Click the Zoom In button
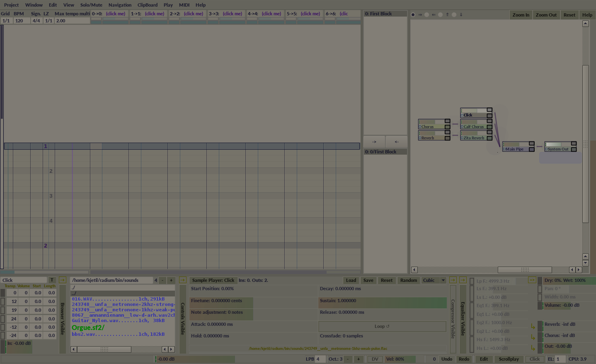Image resolution: width=596 pixels, height=364 pixels. 521,15
